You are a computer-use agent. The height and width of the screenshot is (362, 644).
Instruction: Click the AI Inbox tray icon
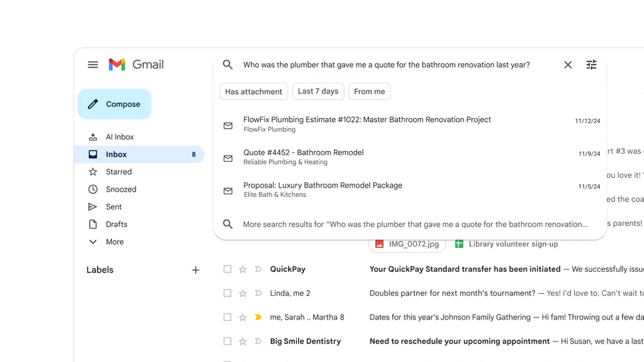point(93,137)
